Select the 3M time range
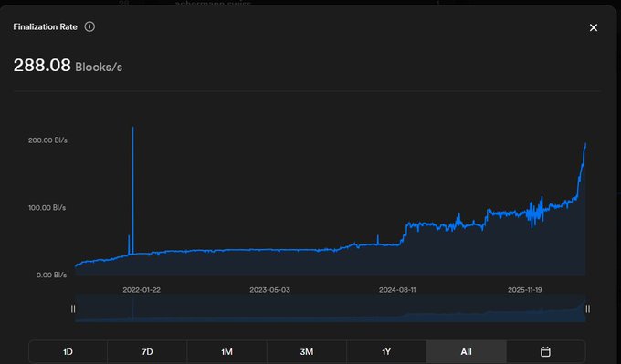This screenshot has width=621, height=364. click(x=307, y=352)
